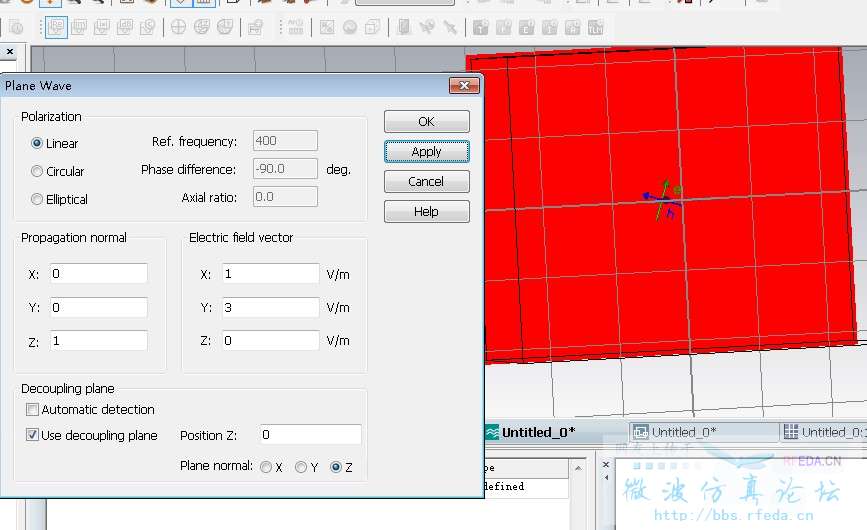Select the 'dB' magnitude plot icon

125,27
